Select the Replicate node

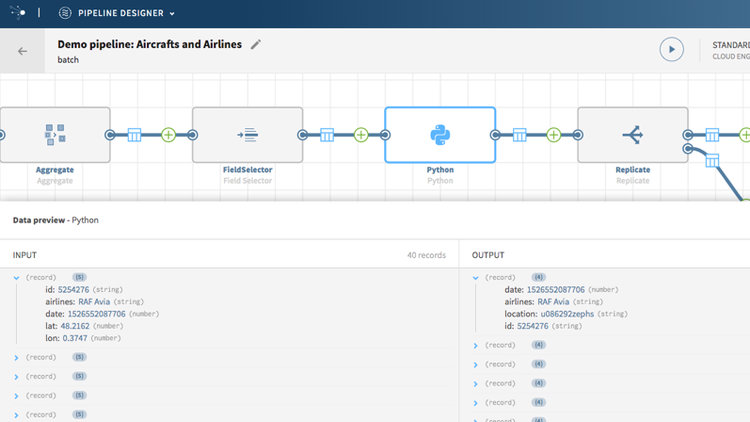click(632, 135)
